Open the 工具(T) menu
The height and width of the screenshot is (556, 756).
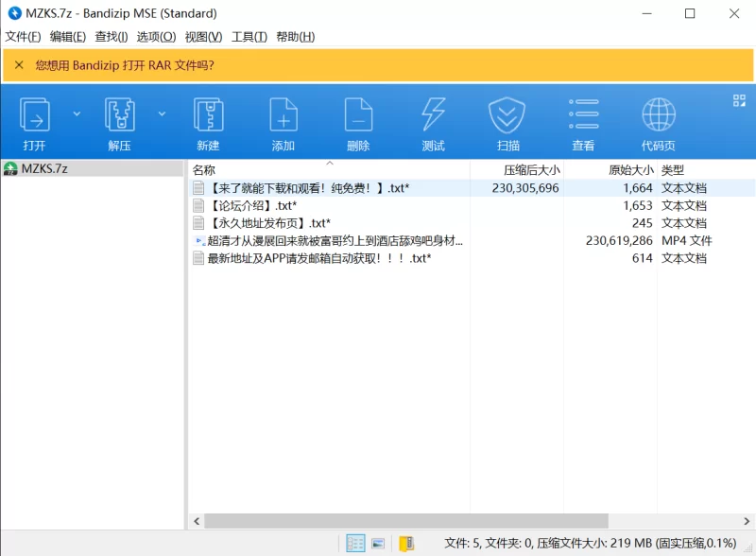(249, 37)
